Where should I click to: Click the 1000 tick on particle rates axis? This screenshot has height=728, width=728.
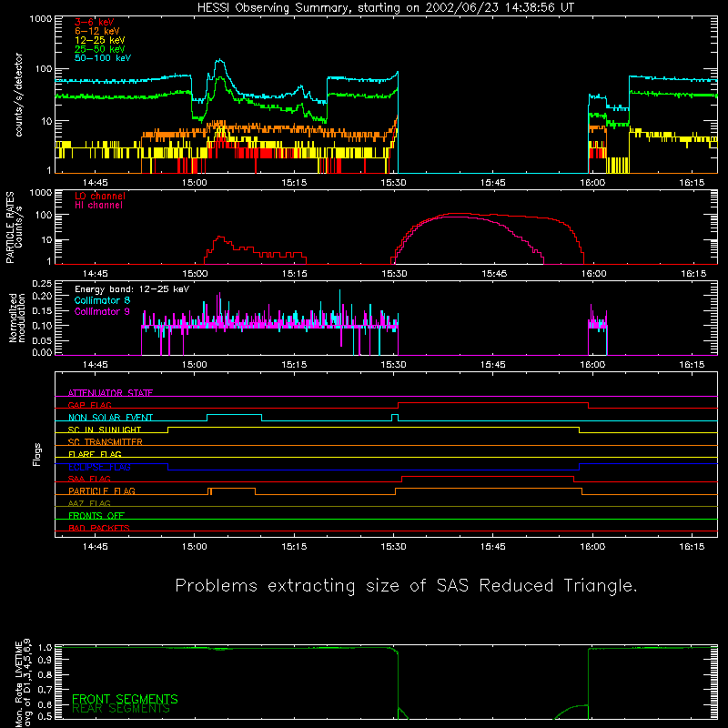41,193
